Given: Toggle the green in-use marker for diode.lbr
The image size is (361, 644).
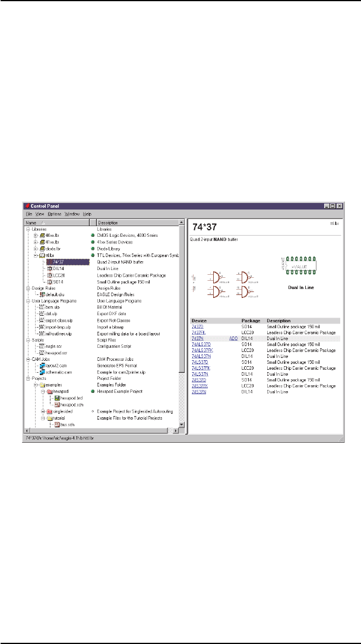Looking at the screenshot, I should 93,249.
